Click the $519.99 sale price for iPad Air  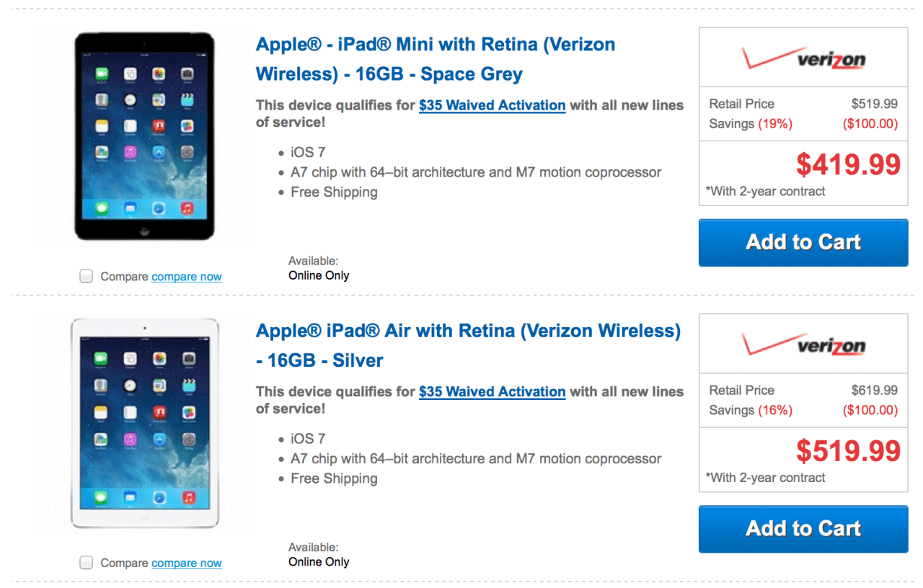[848, 451]
